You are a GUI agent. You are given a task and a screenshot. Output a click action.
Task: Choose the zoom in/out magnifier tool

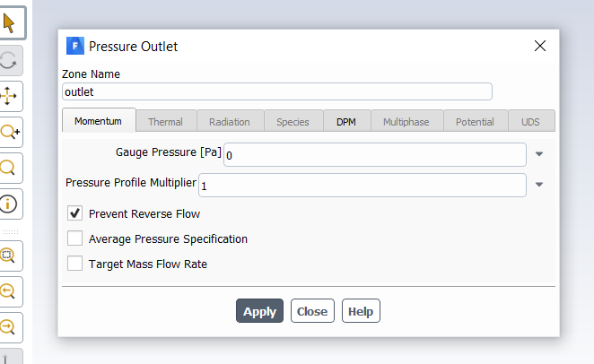11,132
